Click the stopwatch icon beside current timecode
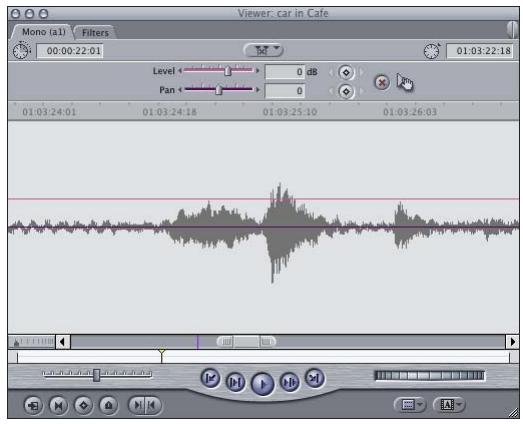 pyautogui.click(x=432, y=51)
